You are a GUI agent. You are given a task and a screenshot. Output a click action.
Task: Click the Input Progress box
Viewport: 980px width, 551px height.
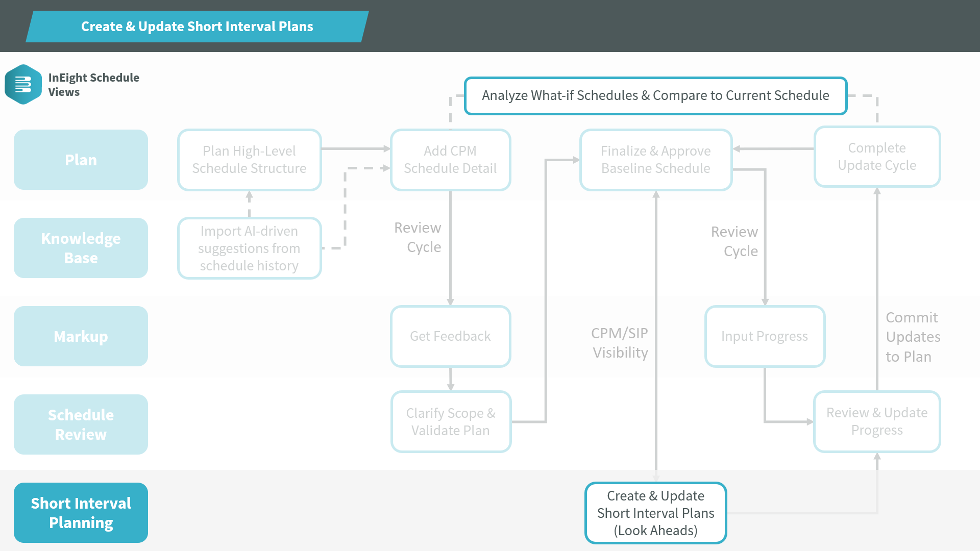(x=764, y=336)
